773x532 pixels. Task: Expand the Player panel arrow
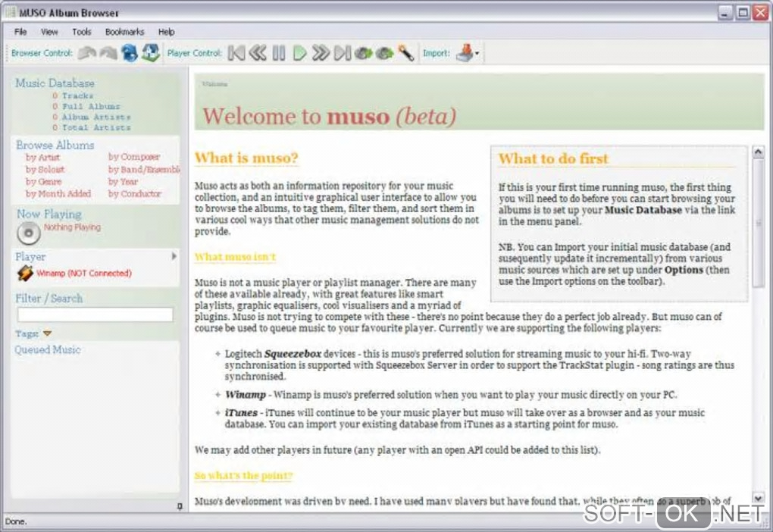tap(174, 256)
